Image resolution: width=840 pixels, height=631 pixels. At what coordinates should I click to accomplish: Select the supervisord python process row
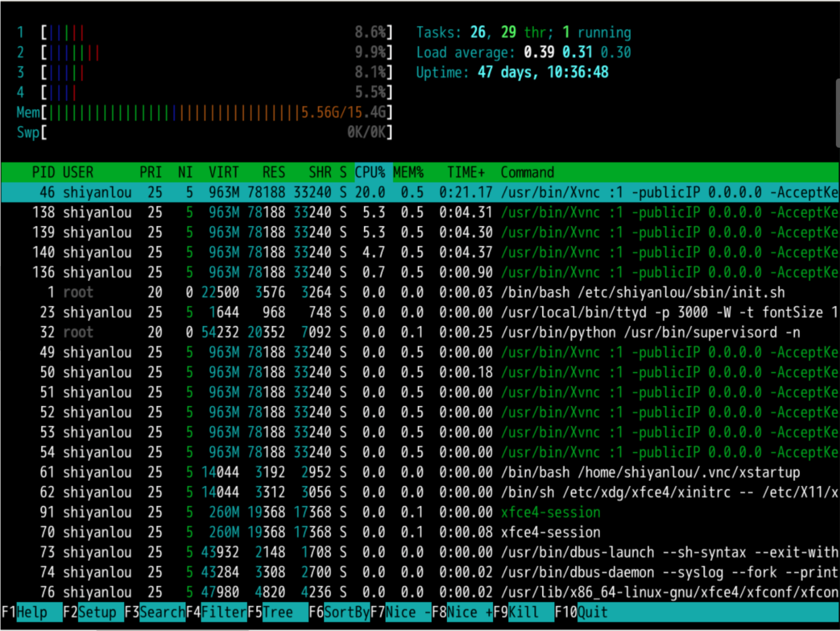pyautogui.click(x=420, y=332)
